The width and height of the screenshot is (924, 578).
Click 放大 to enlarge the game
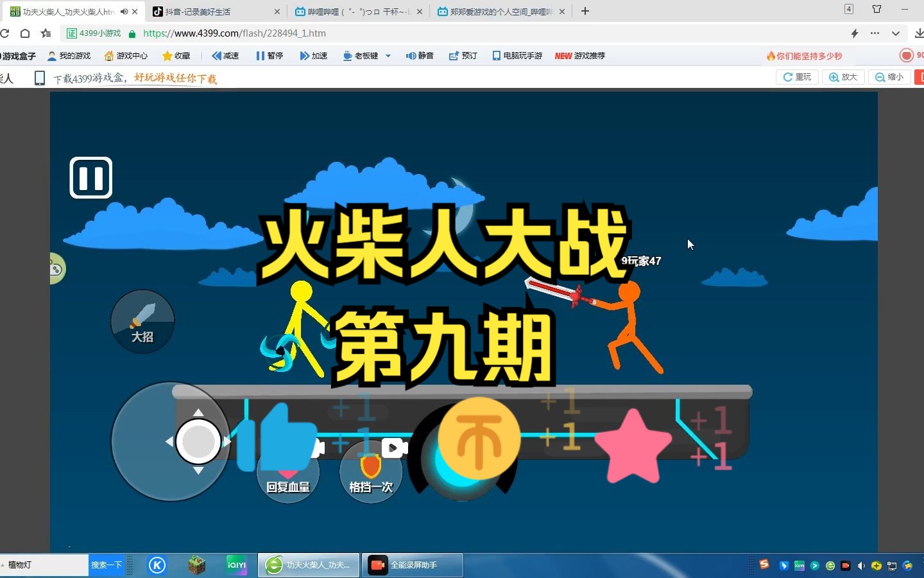click(x=843, y=77)
